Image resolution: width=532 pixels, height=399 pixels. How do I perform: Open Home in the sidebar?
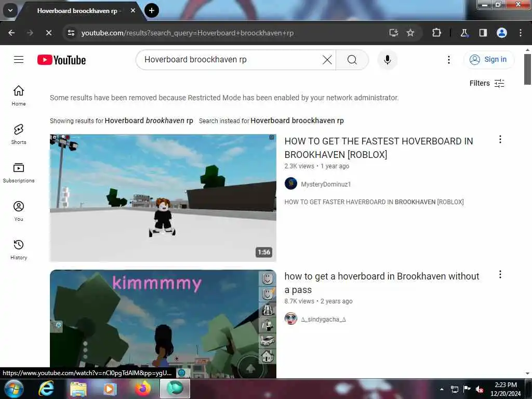click(x=19, y=96)
